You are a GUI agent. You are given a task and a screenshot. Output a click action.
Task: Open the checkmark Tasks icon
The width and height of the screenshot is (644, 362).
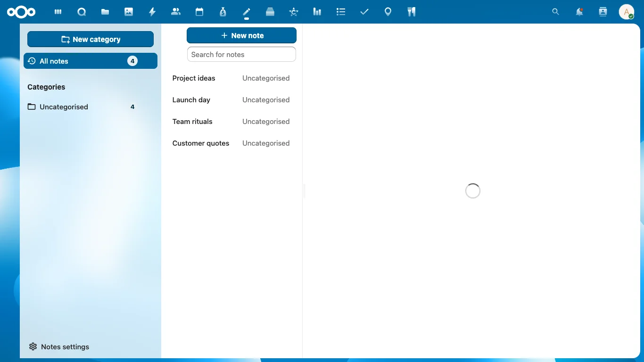(364, 12)
